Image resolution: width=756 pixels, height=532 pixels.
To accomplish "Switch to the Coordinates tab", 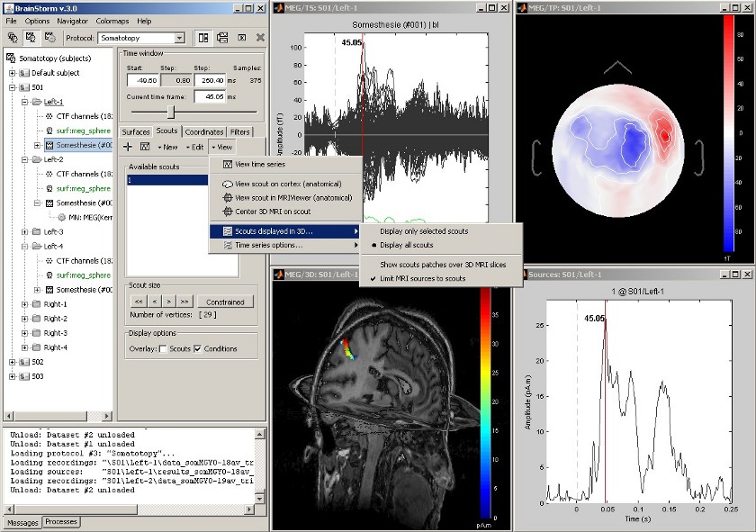I will 203,132.
